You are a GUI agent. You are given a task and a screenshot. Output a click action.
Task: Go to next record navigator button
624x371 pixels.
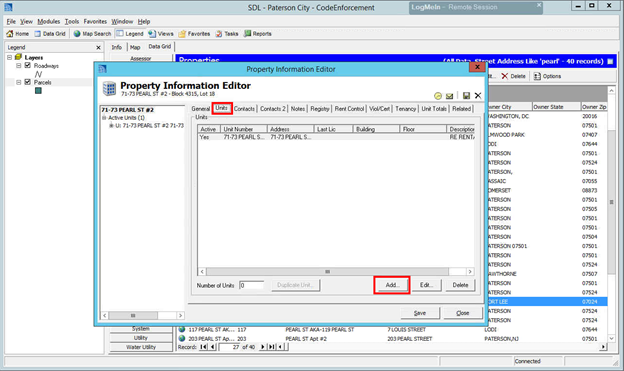(262, 347)
